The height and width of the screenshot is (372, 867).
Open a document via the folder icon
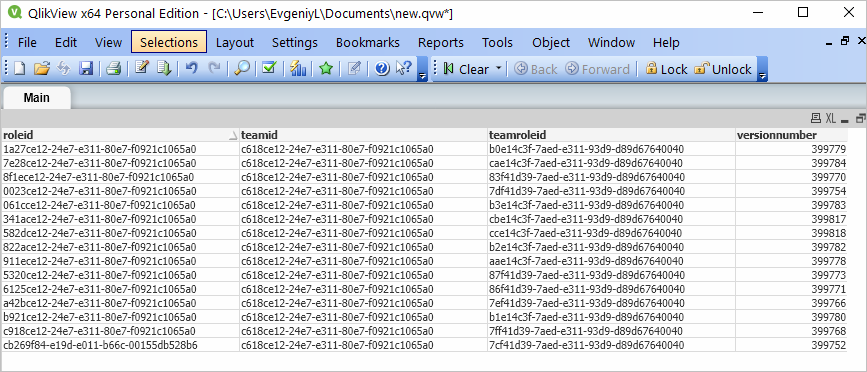[41, 69]
